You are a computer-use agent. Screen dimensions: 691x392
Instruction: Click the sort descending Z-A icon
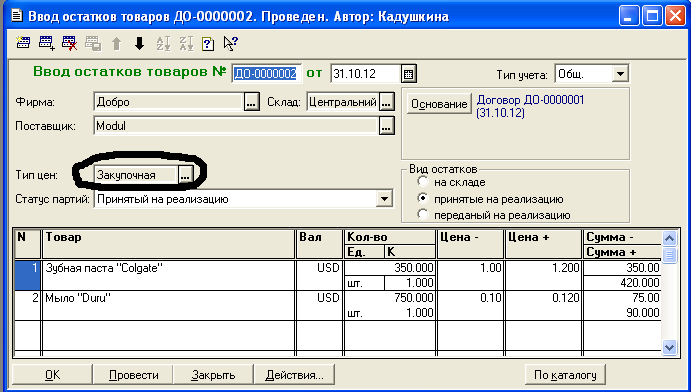coord(186,43)
